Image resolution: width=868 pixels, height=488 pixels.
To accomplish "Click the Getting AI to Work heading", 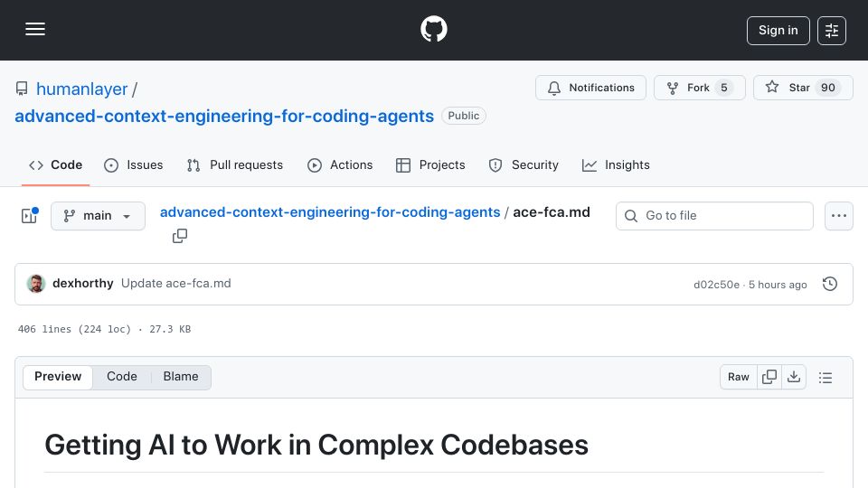I will click(316, 445).
